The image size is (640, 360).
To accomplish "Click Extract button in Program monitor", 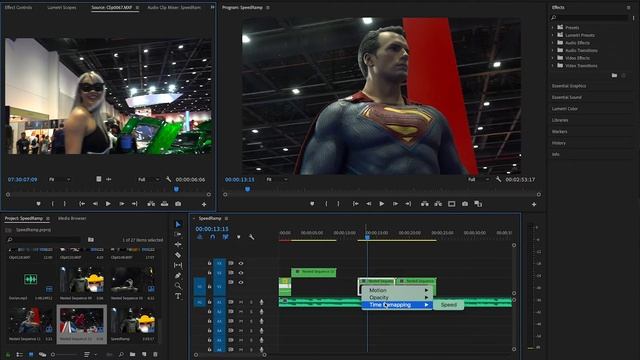I will click(x=438, y=204).
